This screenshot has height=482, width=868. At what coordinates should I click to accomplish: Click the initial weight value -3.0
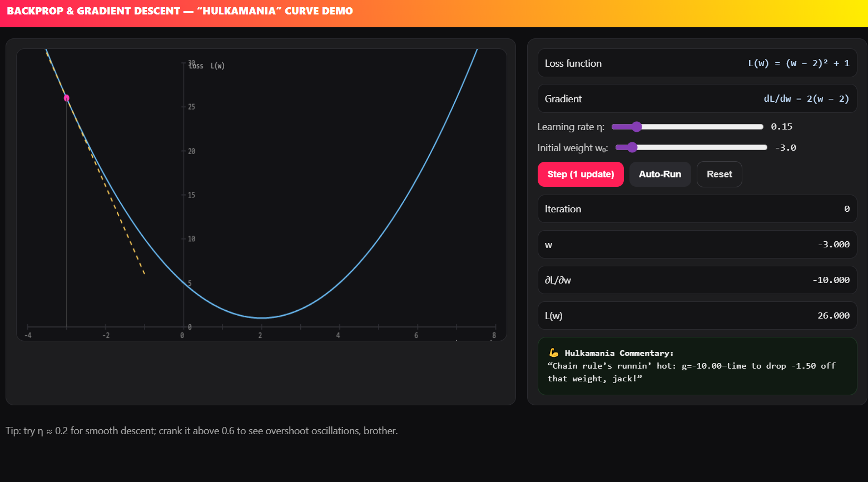click(786, 147)
